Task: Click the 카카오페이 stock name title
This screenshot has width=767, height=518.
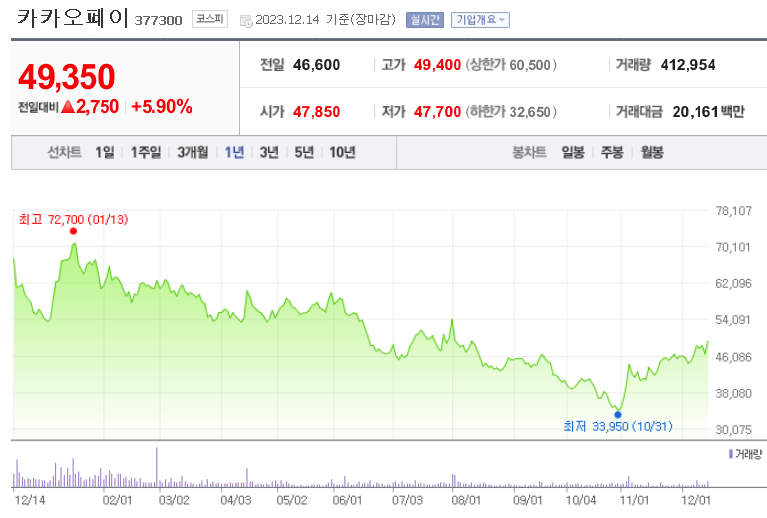Action: coord(72,18)
